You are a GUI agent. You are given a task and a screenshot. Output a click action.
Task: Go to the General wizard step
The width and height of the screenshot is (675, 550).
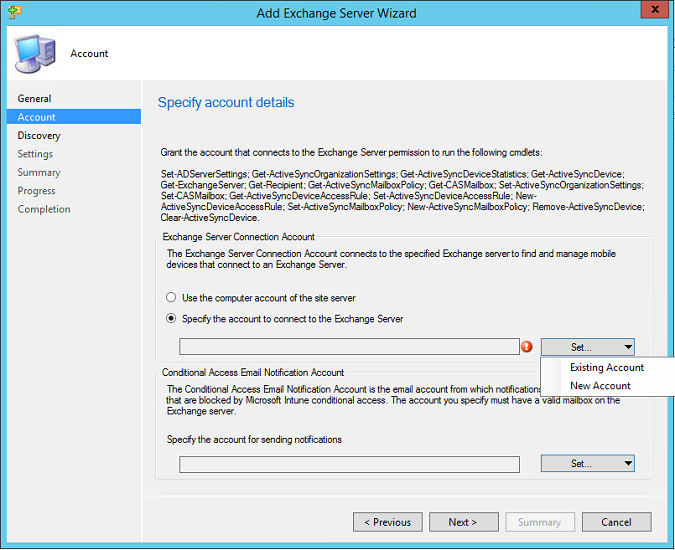[34, 99]
